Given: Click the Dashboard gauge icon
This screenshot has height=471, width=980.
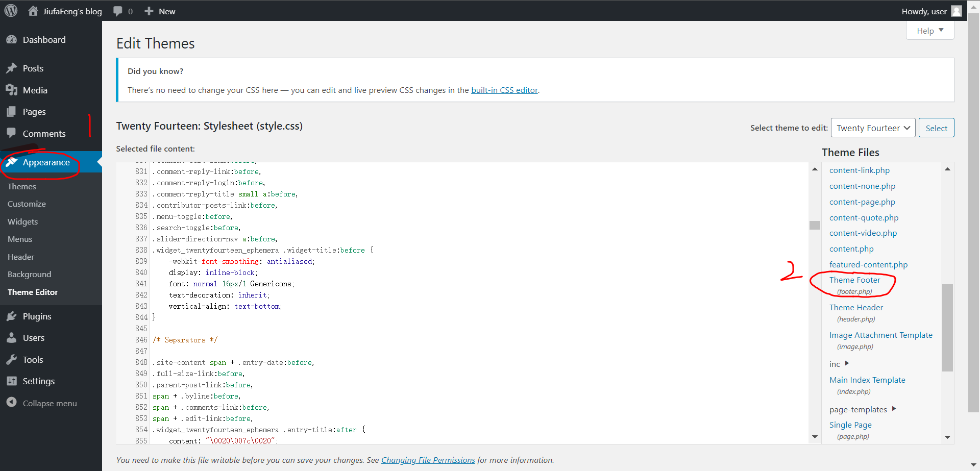Looking at the screenshot, I should (11, 40).
